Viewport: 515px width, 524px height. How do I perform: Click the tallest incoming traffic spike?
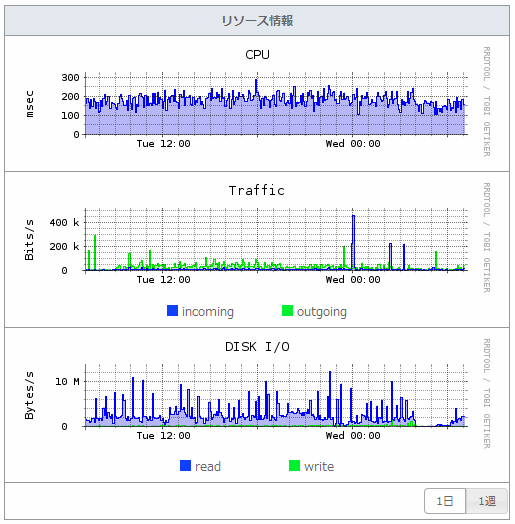coord(353,242)
